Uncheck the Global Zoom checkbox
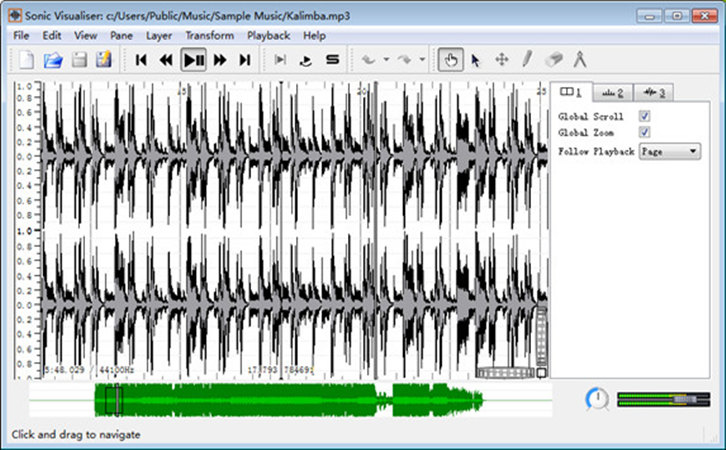The image size is (726, 450). [644, 132]
